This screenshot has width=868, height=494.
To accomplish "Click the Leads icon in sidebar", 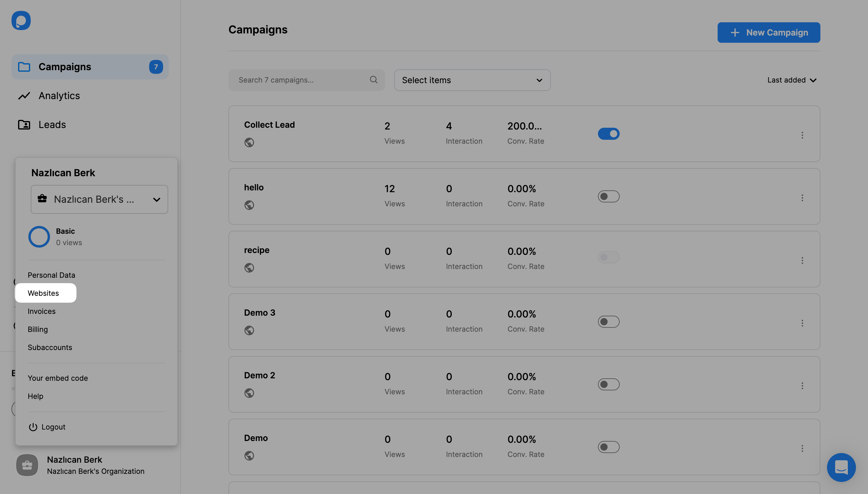I will point(24,124).
